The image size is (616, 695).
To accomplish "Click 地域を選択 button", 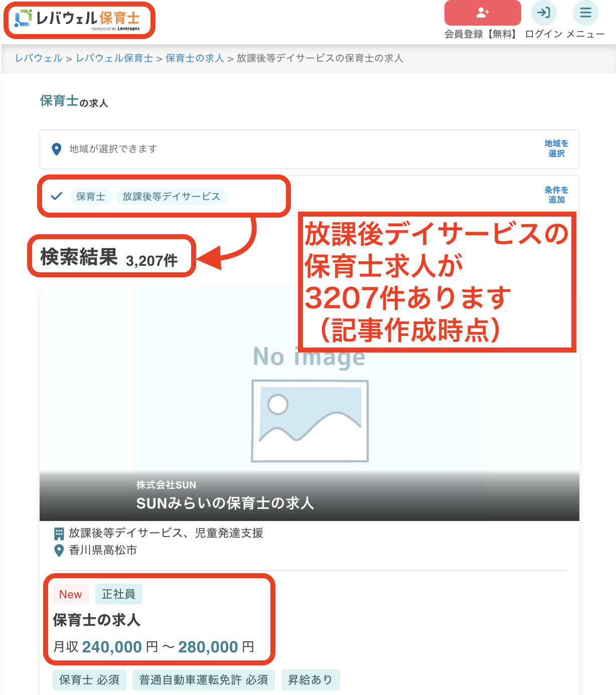I will coord(556,148).
